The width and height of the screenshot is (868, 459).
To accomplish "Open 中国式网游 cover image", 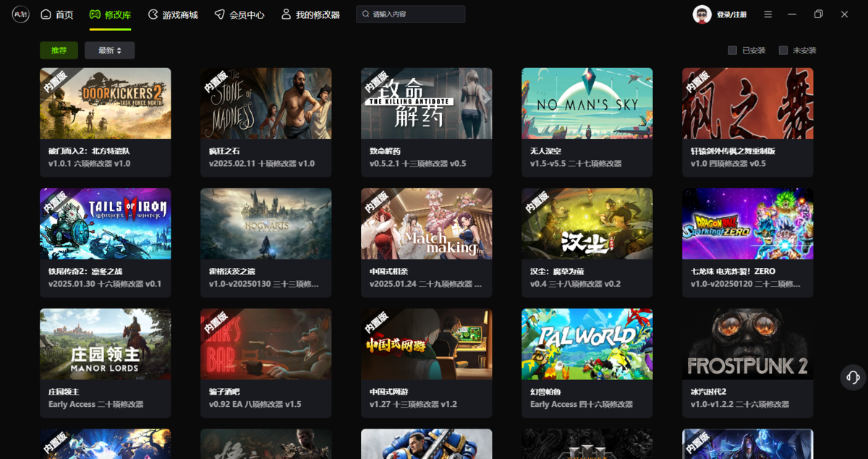I will pyautogui.click(x=427, y=344).
